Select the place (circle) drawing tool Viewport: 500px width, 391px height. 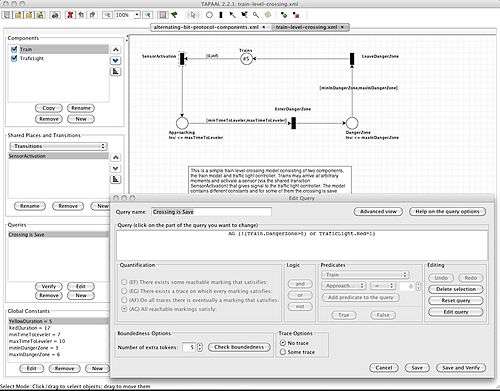[209, 15]
